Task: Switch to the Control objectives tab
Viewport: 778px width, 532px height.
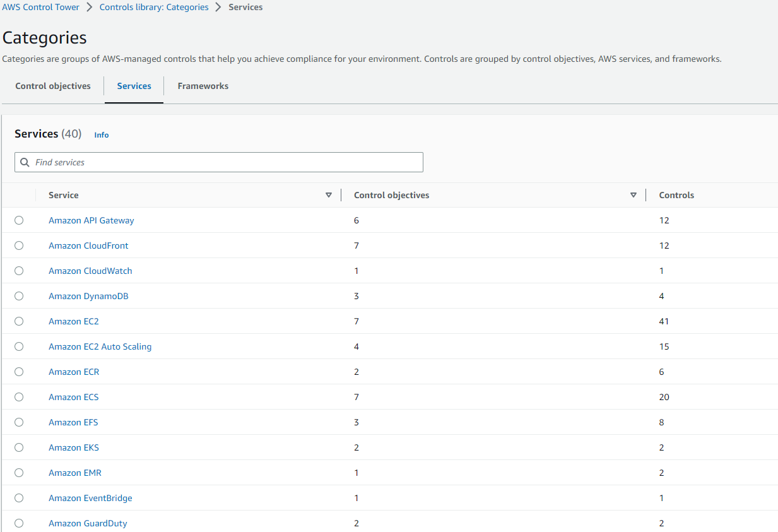Action: pyautogui.click(x=53, y=86)
